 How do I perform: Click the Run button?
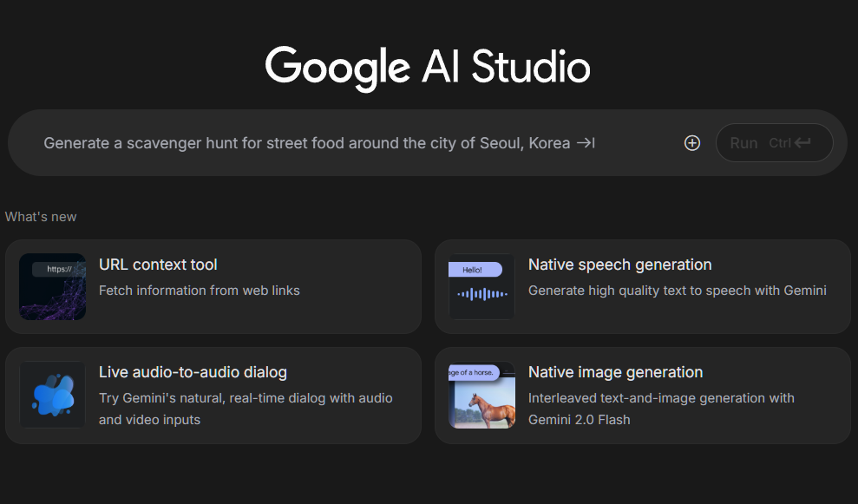[x=774, y=143]
